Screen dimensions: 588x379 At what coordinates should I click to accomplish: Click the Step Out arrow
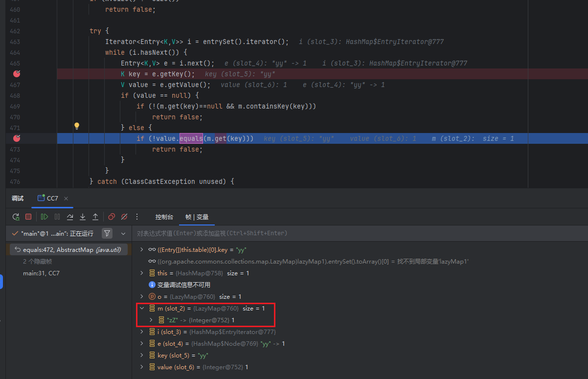[x=95, y=217]
